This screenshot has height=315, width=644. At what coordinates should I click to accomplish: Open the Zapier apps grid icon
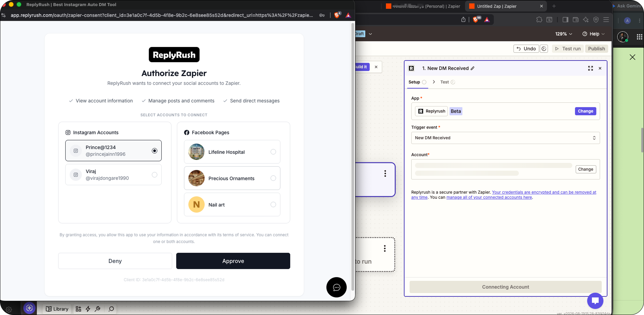point(639,37)
